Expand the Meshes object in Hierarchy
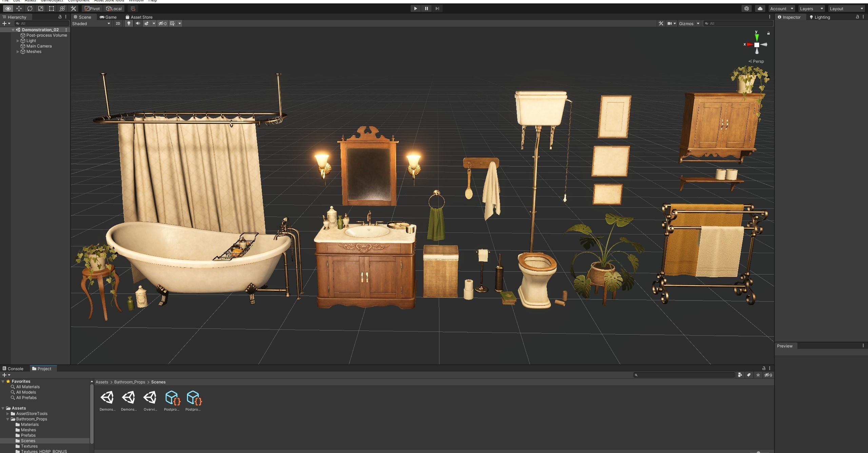 pos(18,52)
